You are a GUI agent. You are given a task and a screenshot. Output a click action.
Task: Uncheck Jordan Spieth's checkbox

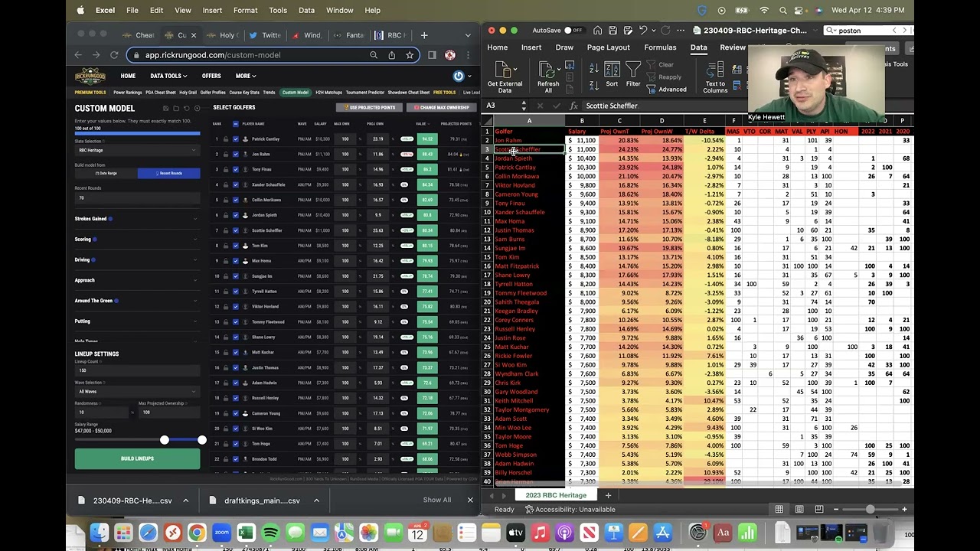coord(235,215)
